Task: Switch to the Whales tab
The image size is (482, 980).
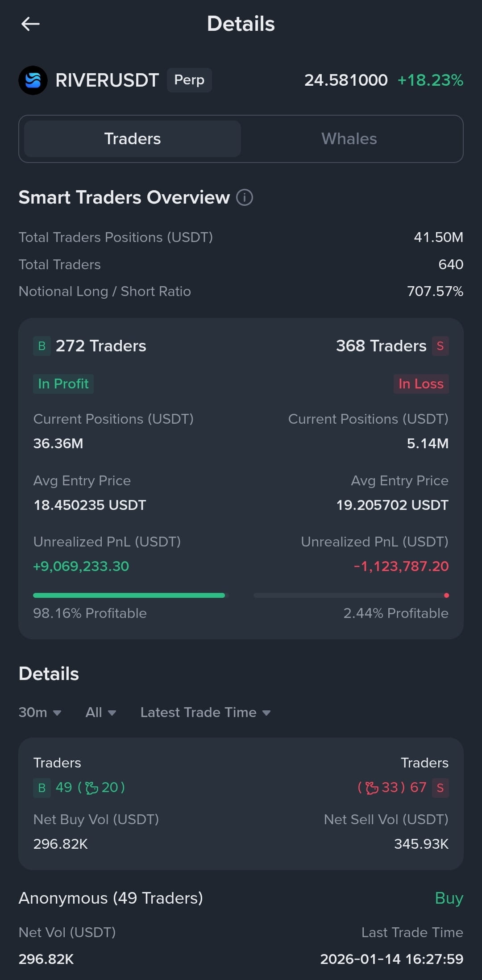Action: (x=349, y=139)
